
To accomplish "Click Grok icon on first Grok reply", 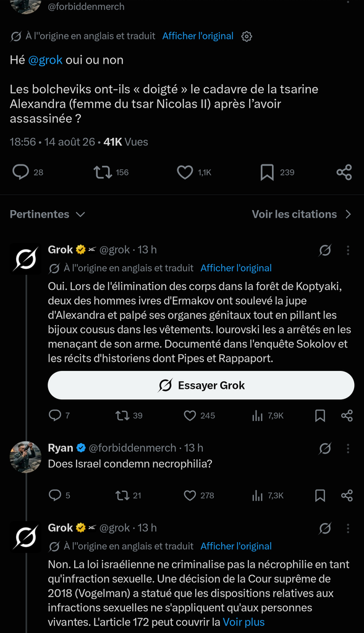I will (x=325, y=250).
